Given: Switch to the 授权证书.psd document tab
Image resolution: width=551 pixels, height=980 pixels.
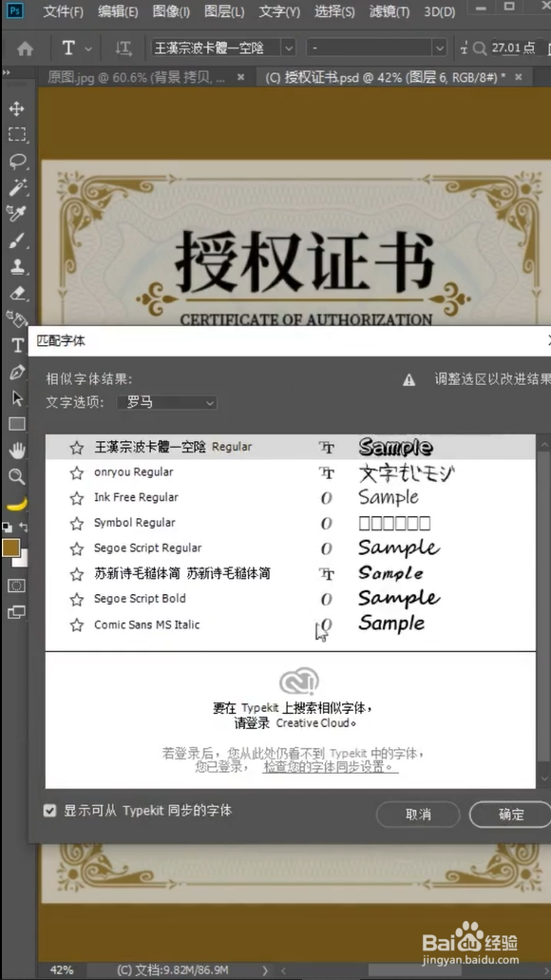Looking at the screenshot, I should [x=385, y=78].
